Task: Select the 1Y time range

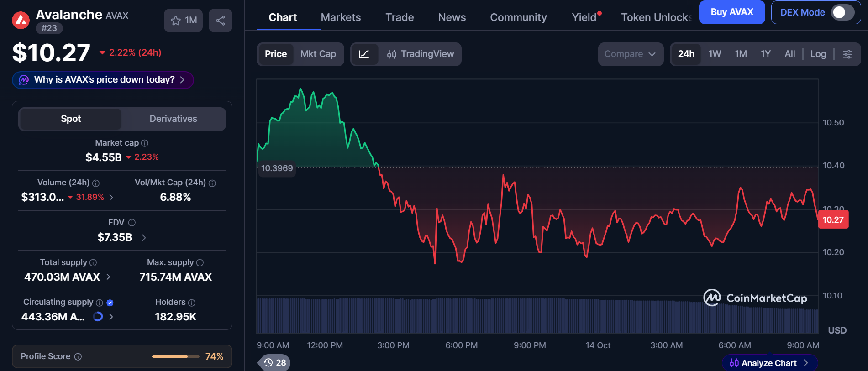Action: click(765, 54)
